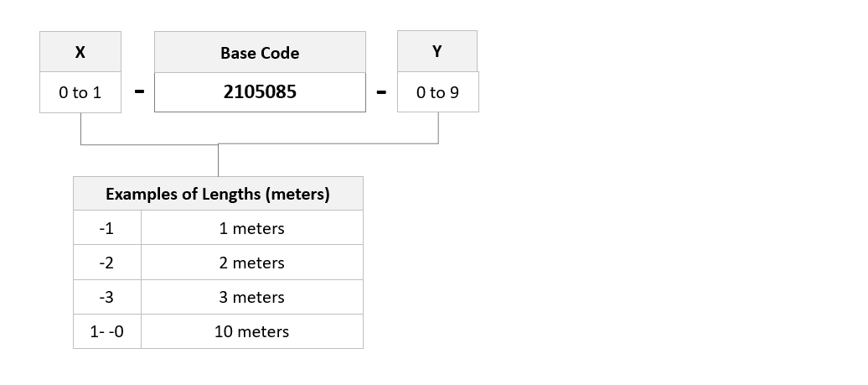Click the Base Code header
Image resolution: width=868 pixels, height=385 pixels.
(x=260, y=52)
